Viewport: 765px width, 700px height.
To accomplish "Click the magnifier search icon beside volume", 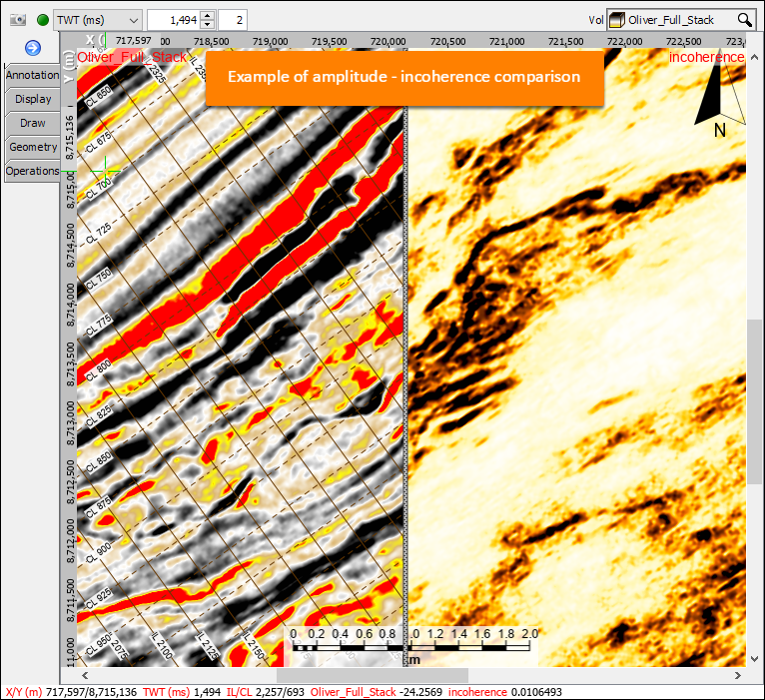I will pos(744,20).
